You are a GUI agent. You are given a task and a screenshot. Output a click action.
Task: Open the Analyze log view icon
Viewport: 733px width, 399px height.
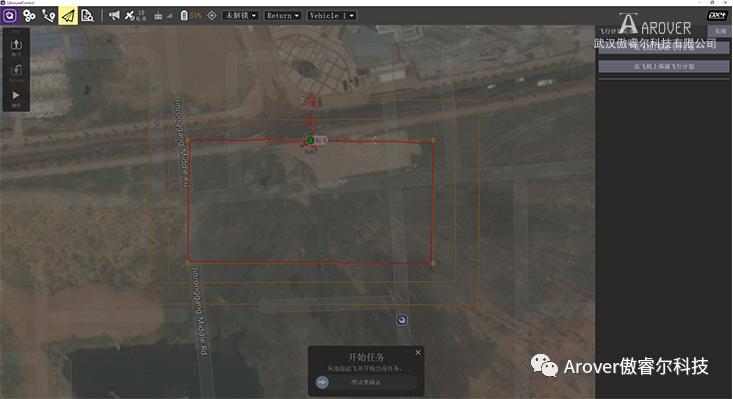click(87, 15)
